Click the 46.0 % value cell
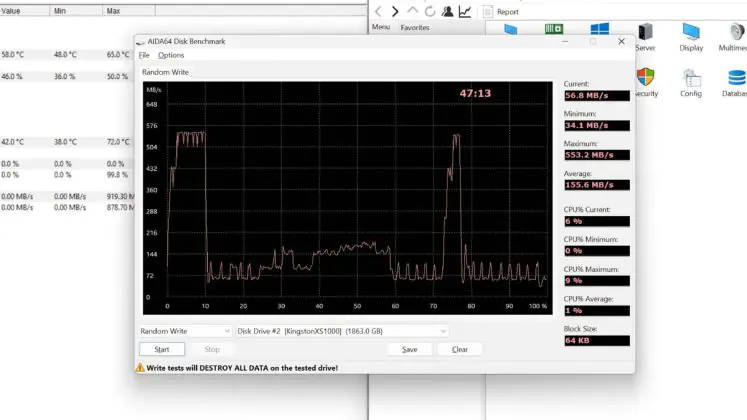The image size is (747, 420). (x=11, y=76)
